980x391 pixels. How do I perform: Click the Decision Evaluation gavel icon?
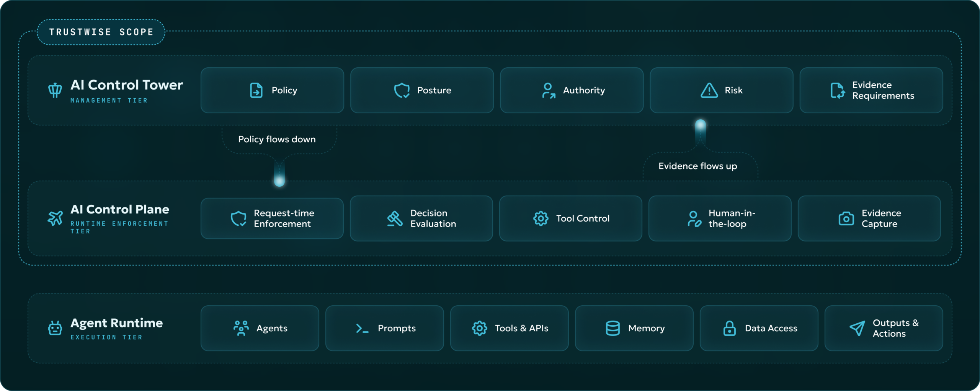pos(395,218)
